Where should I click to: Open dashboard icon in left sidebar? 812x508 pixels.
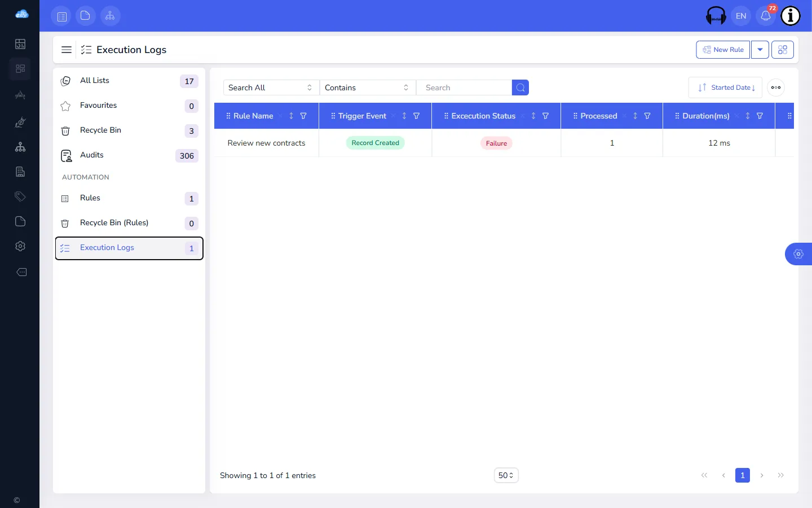pos(20,44)
